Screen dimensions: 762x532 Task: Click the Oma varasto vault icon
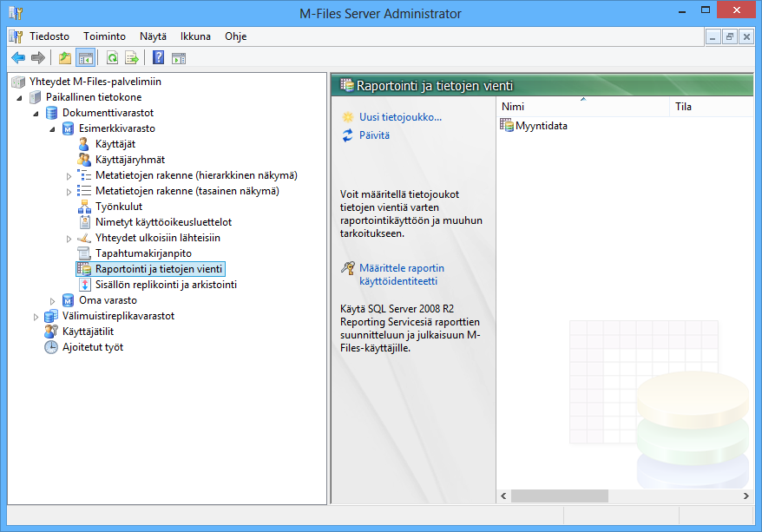click(x=68, y=300)
